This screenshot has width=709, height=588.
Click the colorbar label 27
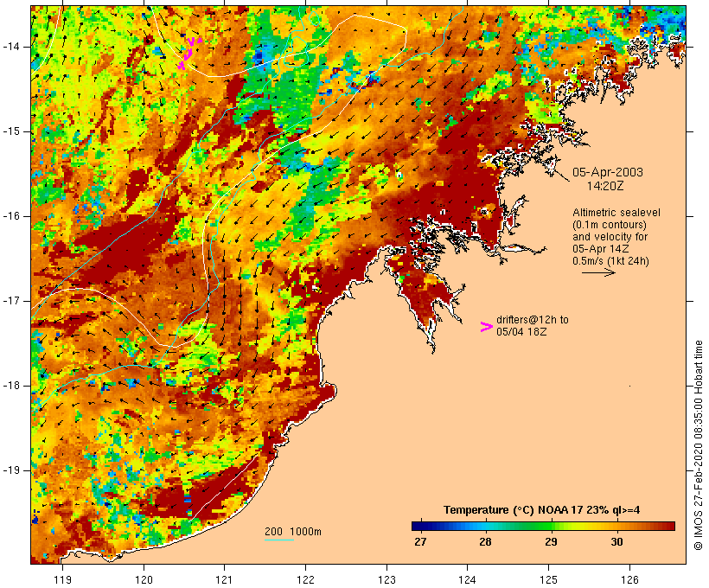(420, 542)
